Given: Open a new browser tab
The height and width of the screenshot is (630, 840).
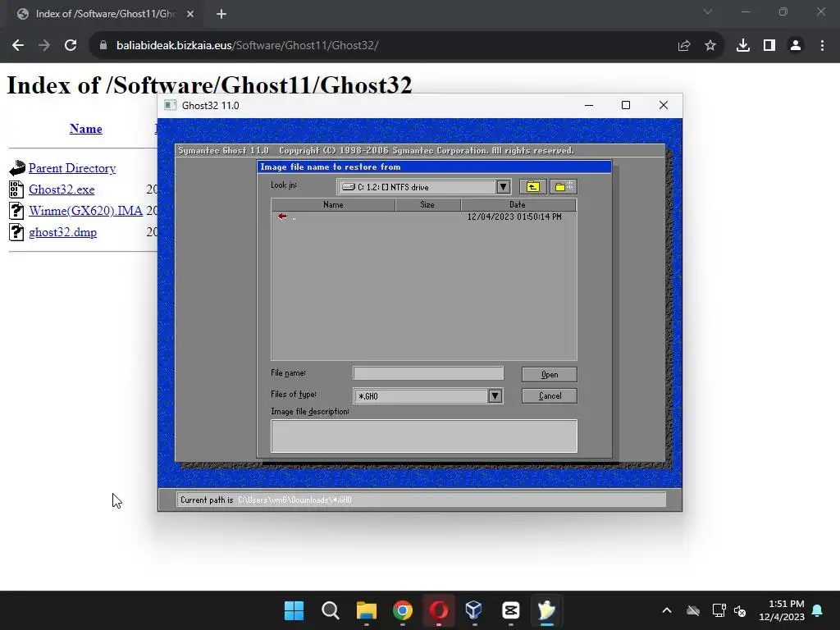Looking at the screenshot, I should click(x=221, y=14).
